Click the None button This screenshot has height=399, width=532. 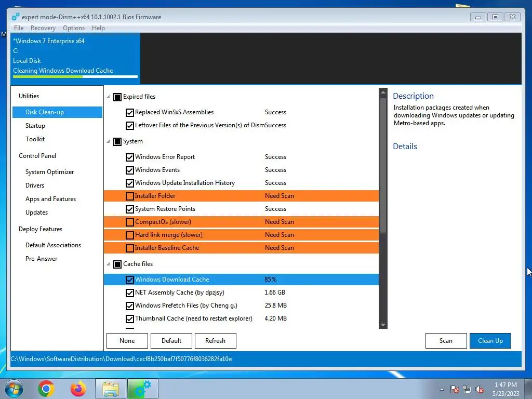point(127,341)
